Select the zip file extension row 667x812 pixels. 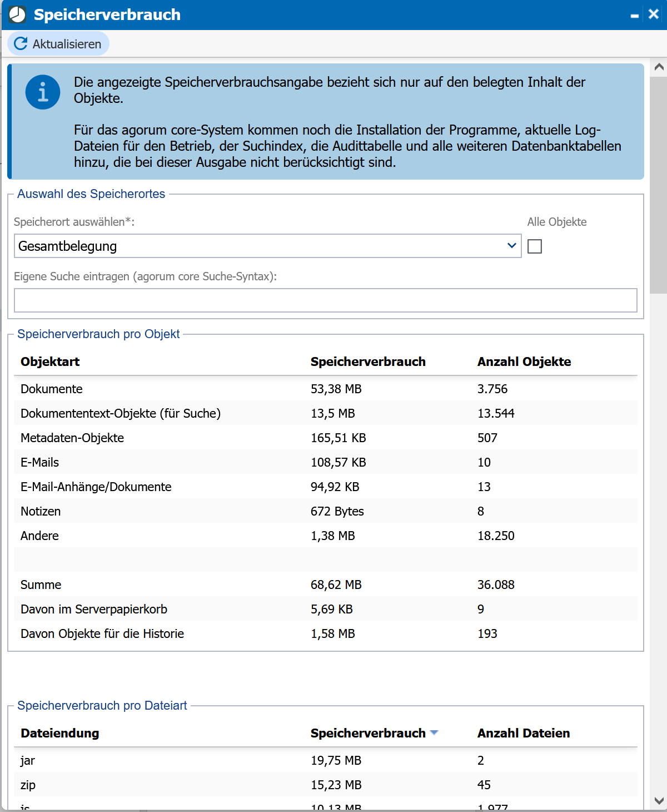pyautogui.click(x=326, y=785)
